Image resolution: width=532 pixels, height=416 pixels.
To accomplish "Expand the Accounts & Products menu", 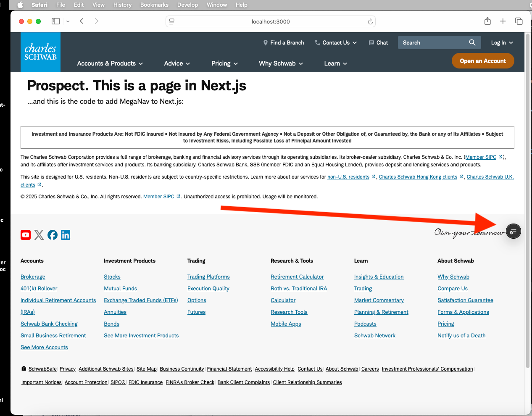I will coord(110,63).
